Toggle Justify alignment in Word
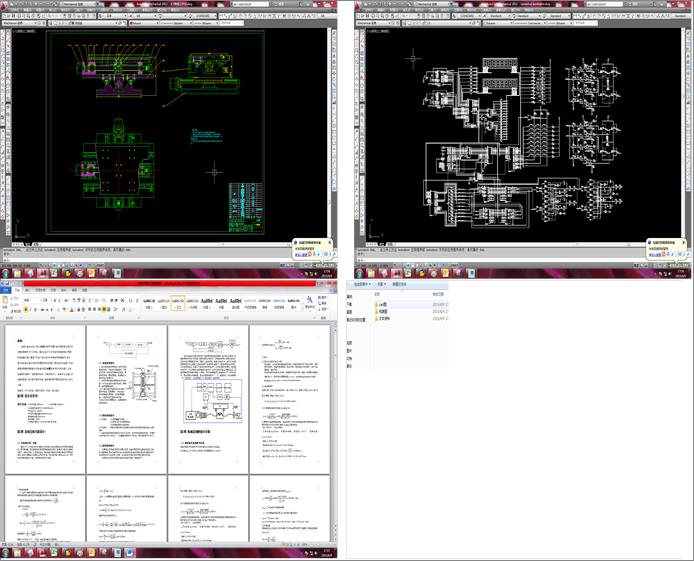This screenshot has height=561, width=694. [104, 310]
